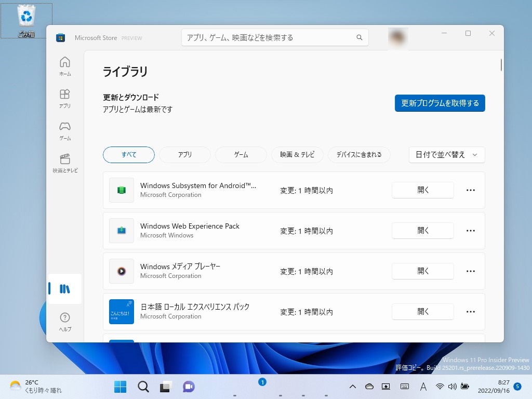The width and height of the screenshot is (532, 399).
Task: Toggle the デバイスに含まれる filter
Action: [x=359, y=154]
